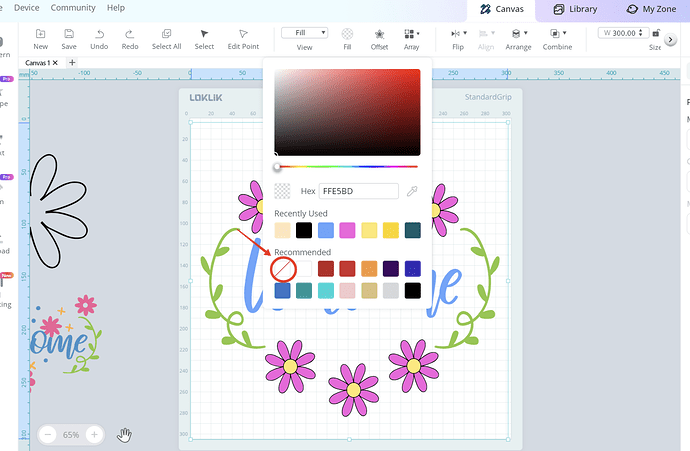Expand the Combine dropdown arrow

click(564, 33)
